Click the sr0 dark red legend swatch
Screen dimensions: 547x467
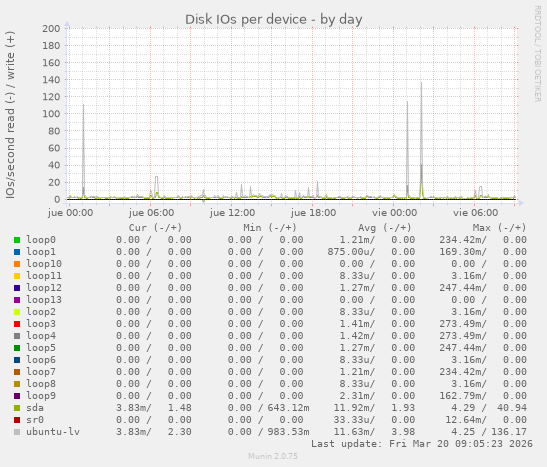coord(17,420)
